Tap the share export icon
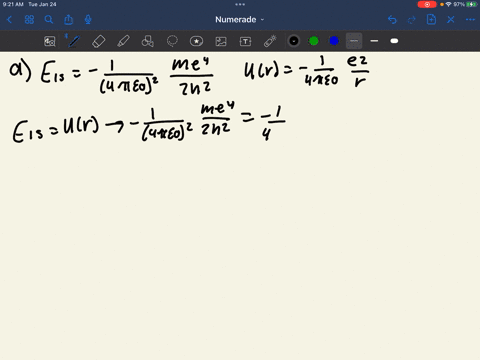 coord(68,19)
